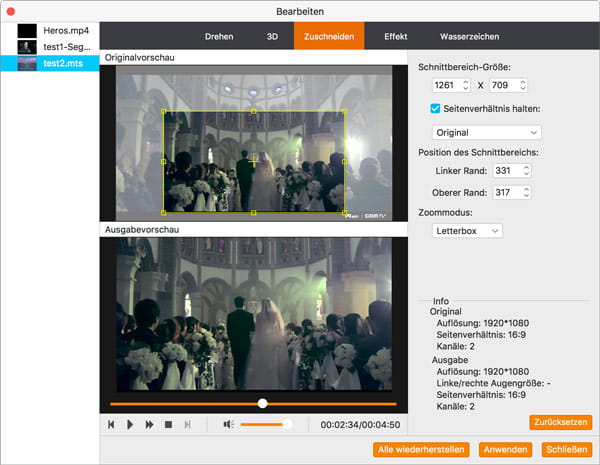Click the Linker Rand stepper arrows
This screenshot has height=465, width=600.
[x=526, y=171]
